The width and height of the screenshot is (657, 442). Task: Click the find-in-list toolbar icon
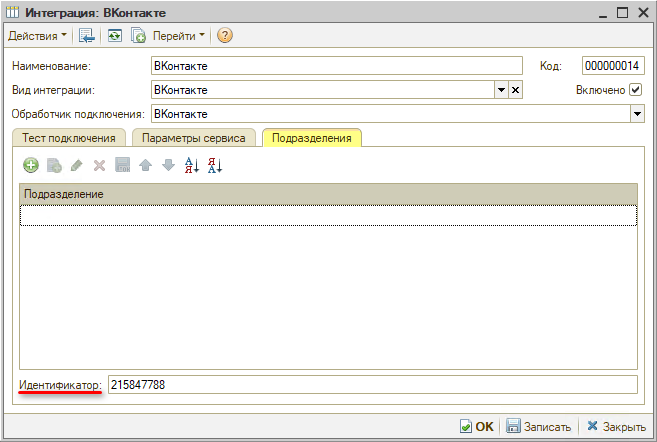pyautogui.click(x=87, y=36)
